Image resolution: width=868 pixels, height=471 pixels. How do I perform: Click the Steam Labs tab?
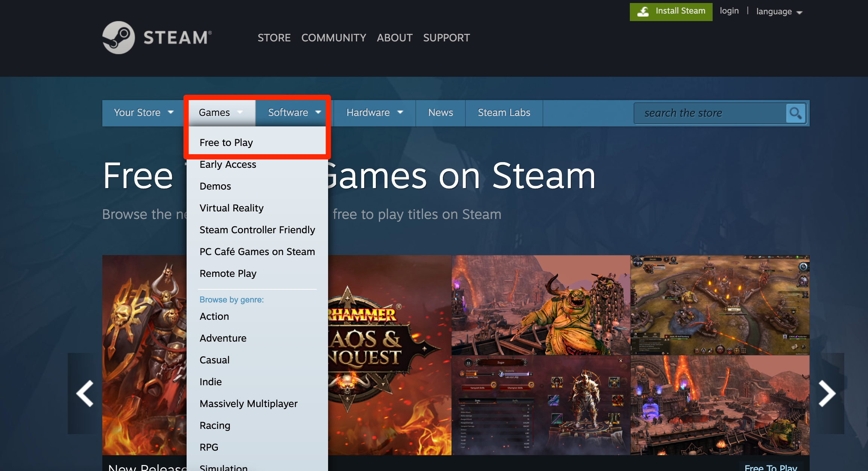point(504,112)
